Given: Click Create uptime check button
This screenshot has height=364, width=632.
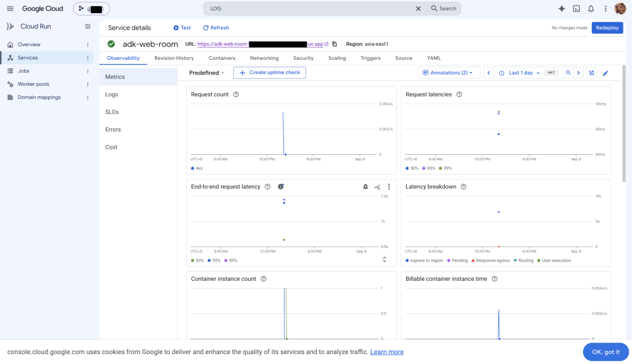Looking at the screenshot, I should [270, 73].
